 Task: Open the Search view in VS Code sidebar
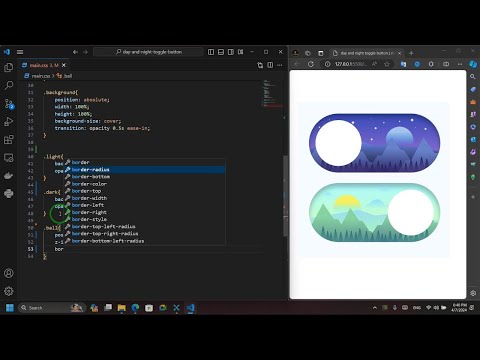(9, 85)
